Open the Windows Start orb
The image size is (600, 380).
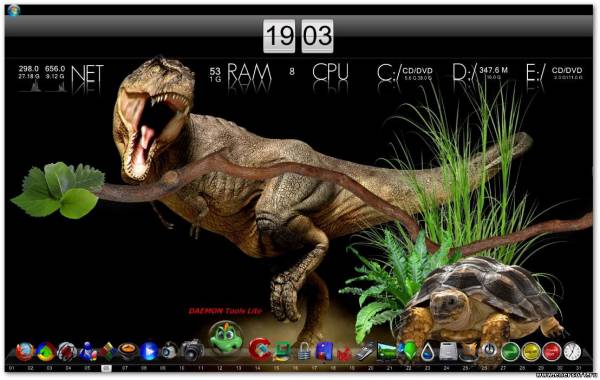(x=13, y=10)
